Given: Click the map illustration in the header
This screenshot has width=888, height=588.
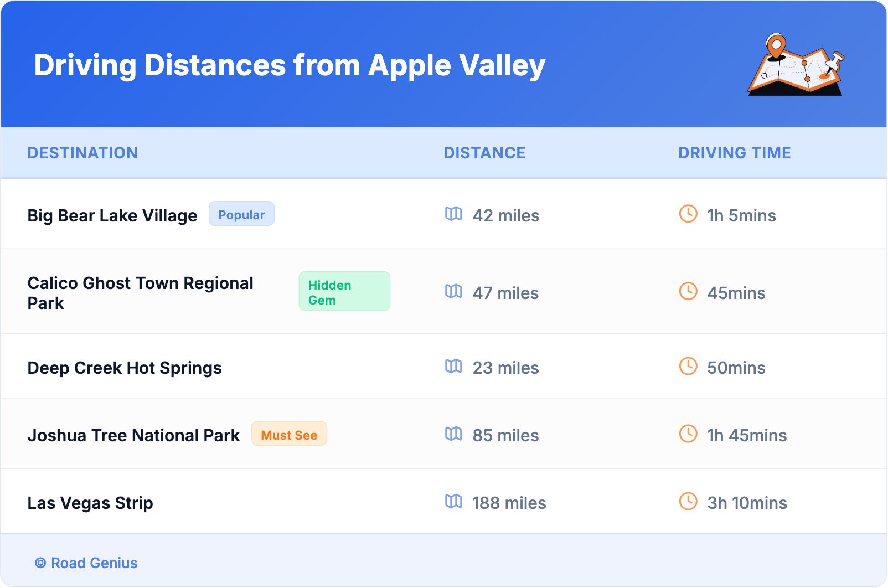Looking at the screenshot, I should pyautogui.click(x=796, y=65).
